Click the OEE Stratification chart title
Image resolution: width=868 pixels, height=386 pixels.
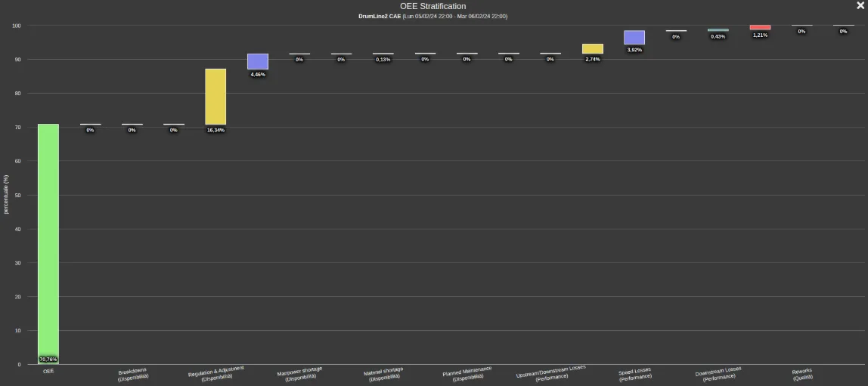[433, 6]
